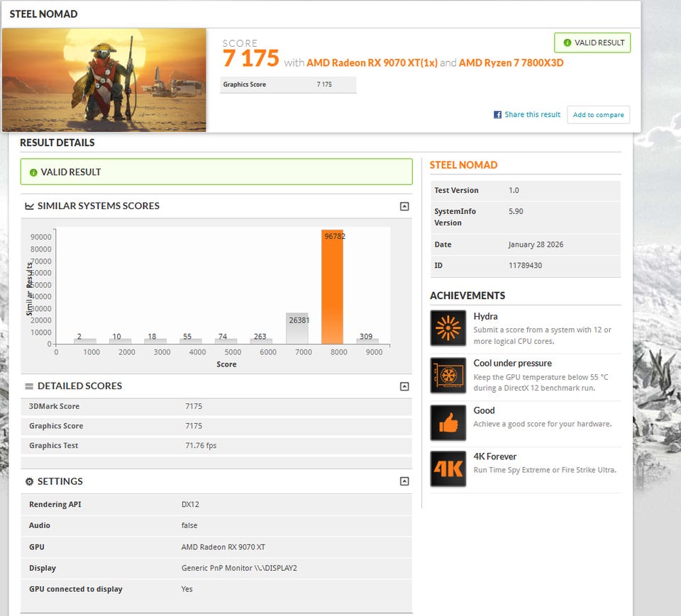Image resolution: width=681 pixels, height=616 pixels.
Task: Open the Share this result link
Action: (x=532, y=115)
